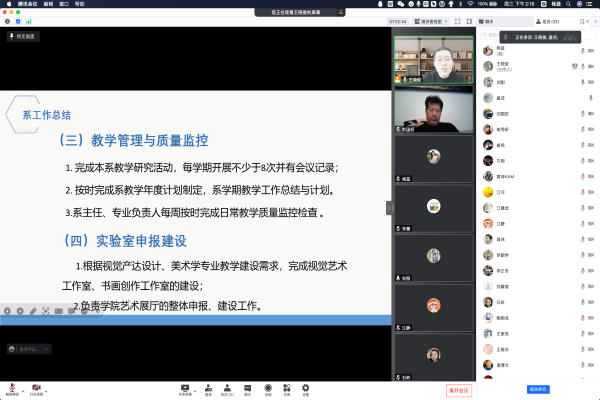Turn on video camera in bottom toolbar

(x=36, y=386)
